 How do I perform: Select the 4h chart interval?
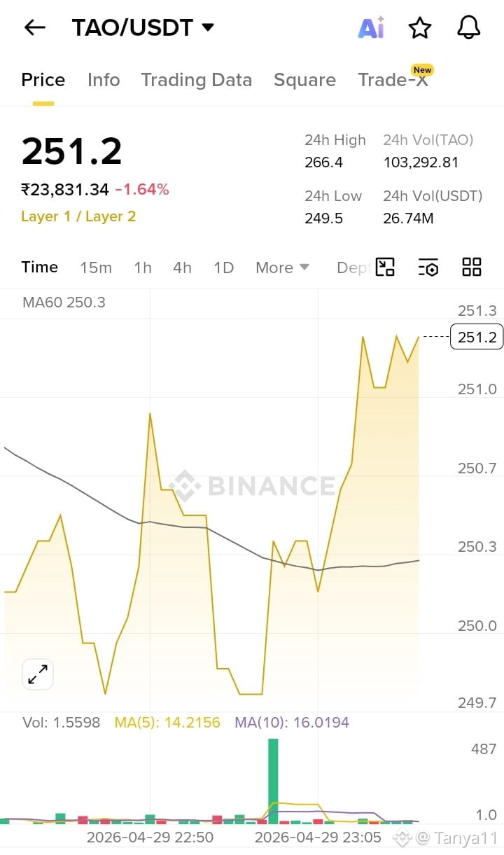tap(182, 267)
